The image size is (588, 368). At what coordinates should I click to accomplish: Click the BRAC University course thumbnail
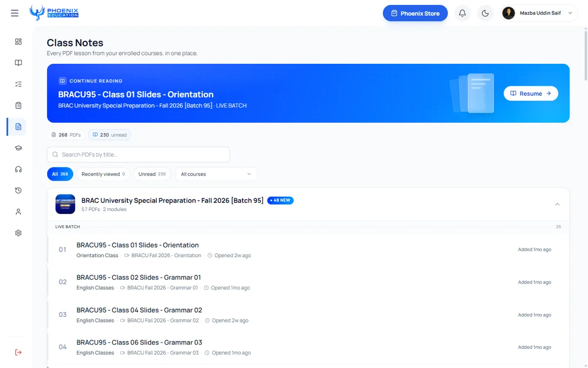pos(65,204)
